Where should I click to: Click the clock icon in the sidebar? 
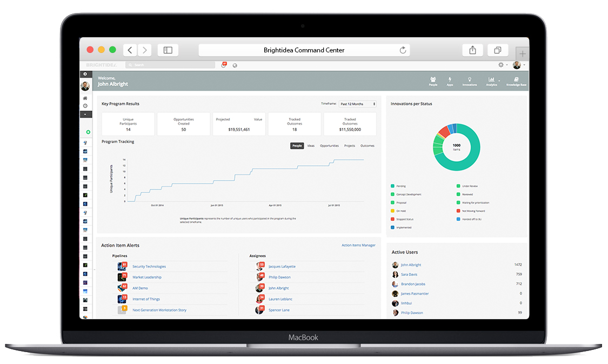[x=85, y=106]
